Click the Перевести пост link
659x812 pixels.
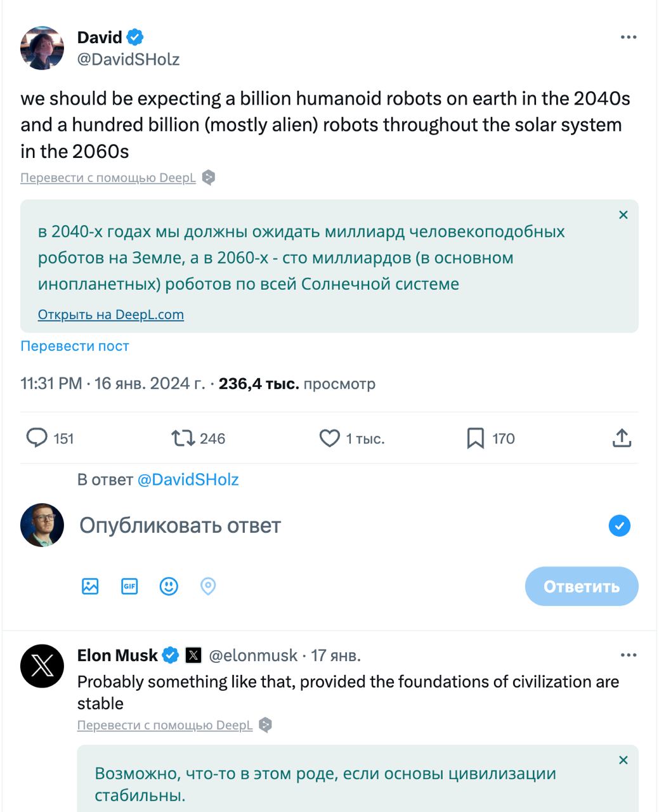click(75, 346)
